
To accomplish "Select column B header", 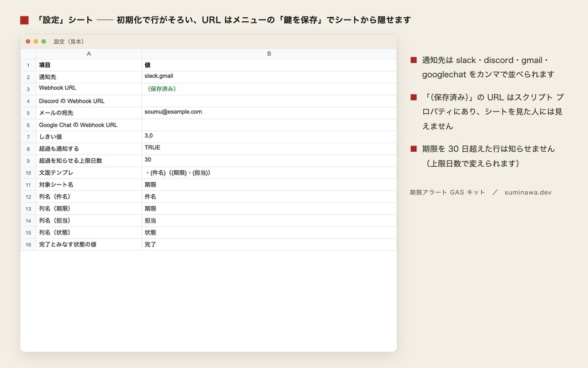I will pos(269,53).
